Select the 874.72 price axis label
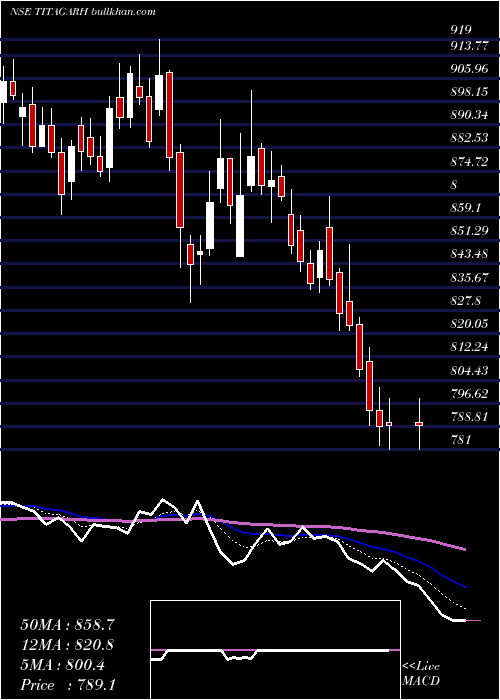The width and height of the screenshot is (500, 700). point(471,162)
